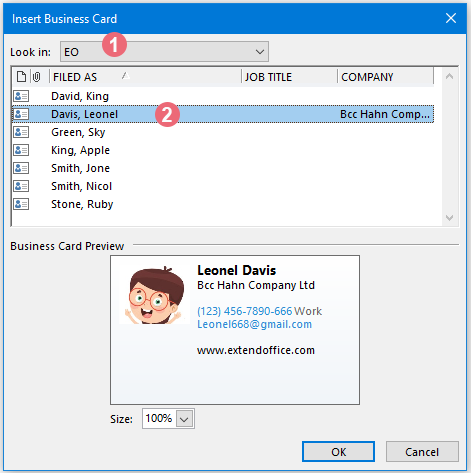The height and width of the screenshot is (473, 472).
Task: Click the contact card icon for King, Apple
Action: [x=21, y=150]
